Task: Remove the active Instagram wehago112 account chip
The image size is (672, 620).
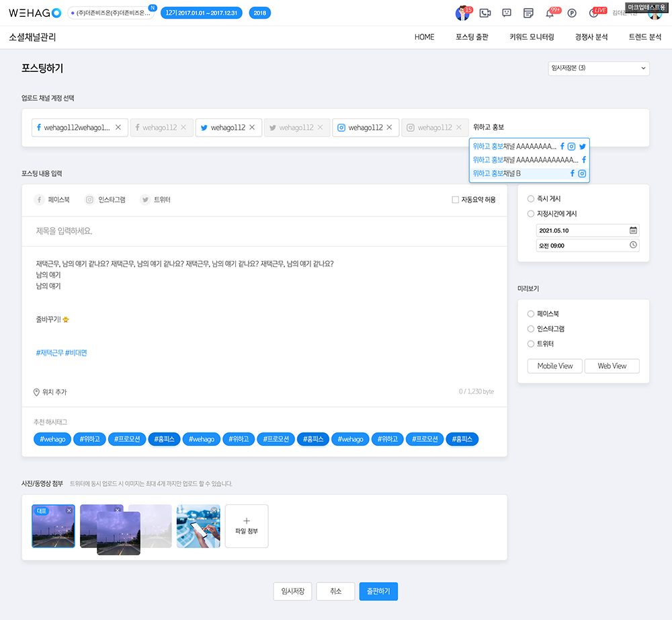Action: tap(389, 127)
